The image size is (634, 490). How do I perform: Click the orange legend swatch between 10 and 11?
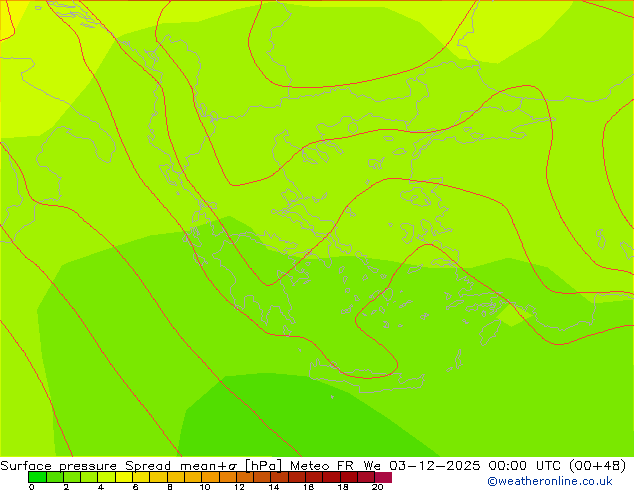(210, 477)
